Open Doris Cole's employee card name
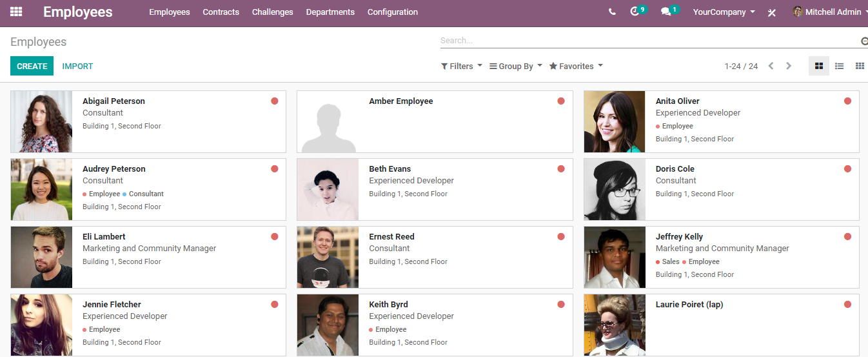The height and width of the screenshot is (357, 868). [x=675, y=168]
